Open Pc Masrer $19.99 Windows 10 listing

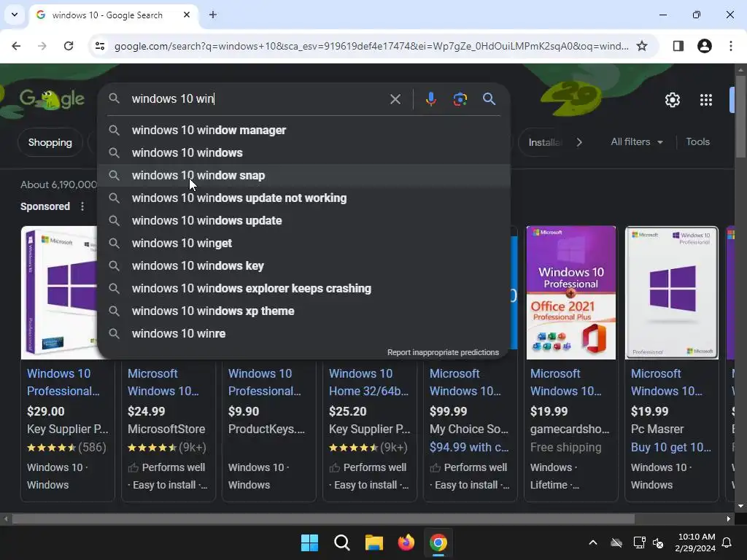pos(667,382)
